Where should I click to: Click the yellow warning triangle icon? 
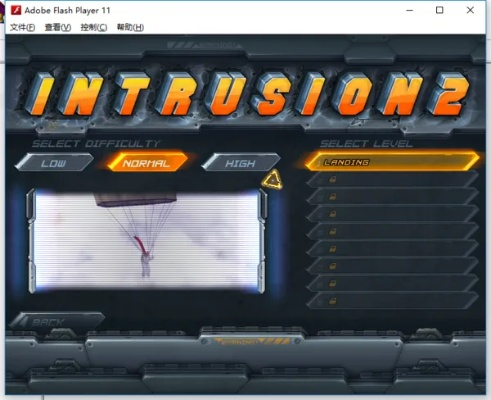coord(272,180)
